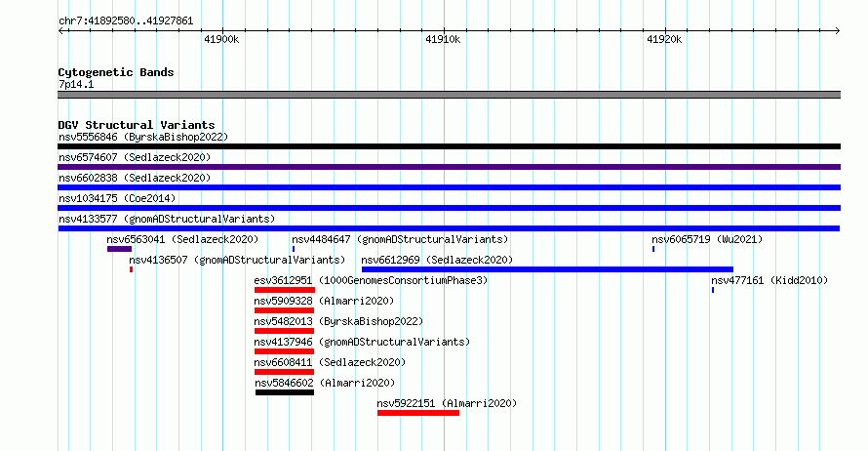This screenshot has width=868, height=451.
Task: Click the chr7:41892580..41927861 coordinate text
Action: (126, 21)
